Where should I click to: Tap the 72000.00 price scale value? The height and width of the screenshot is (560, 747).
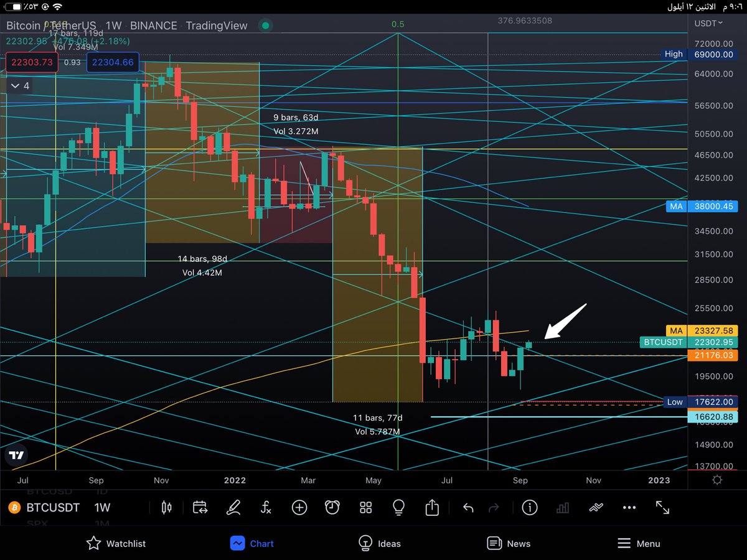coord(713,44)
